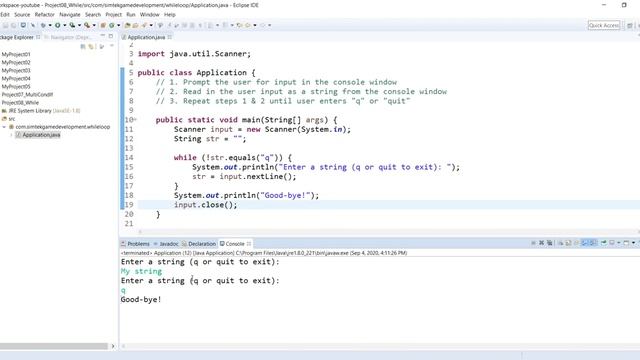640x360 pixels.
Task: Toggle Show Console on standard error change
Action: pyautogui.click(x=593, y=243)
